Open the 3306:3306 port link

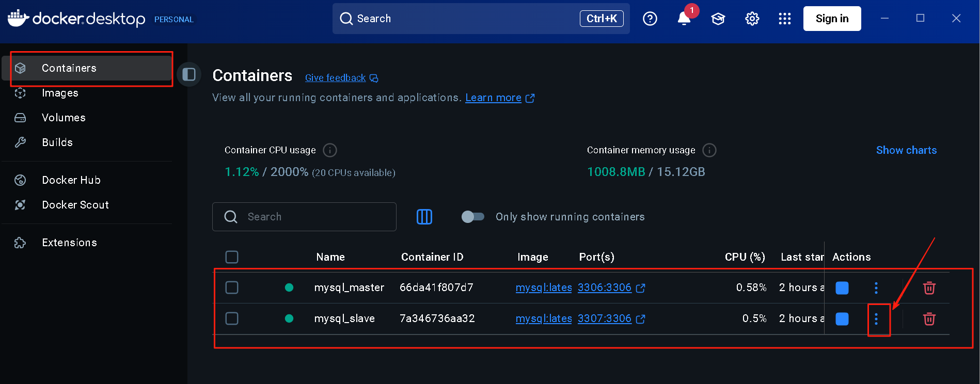(x=604, y=287)
